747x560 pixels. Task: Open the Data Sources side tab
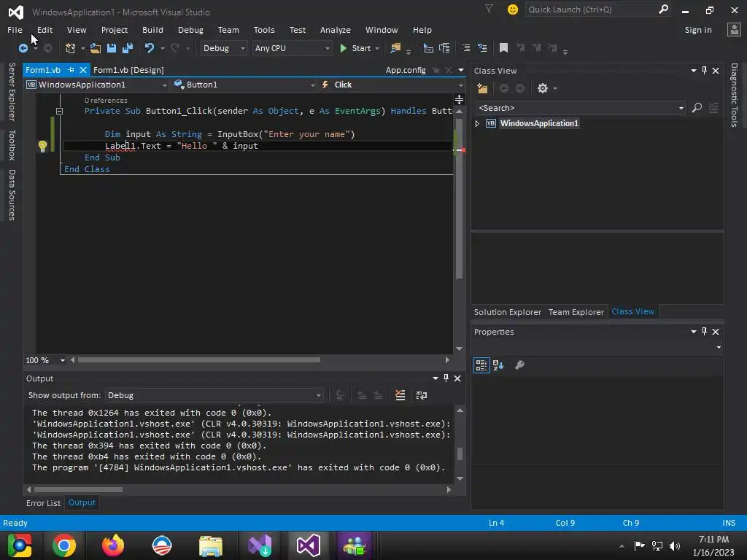point(12,195)
